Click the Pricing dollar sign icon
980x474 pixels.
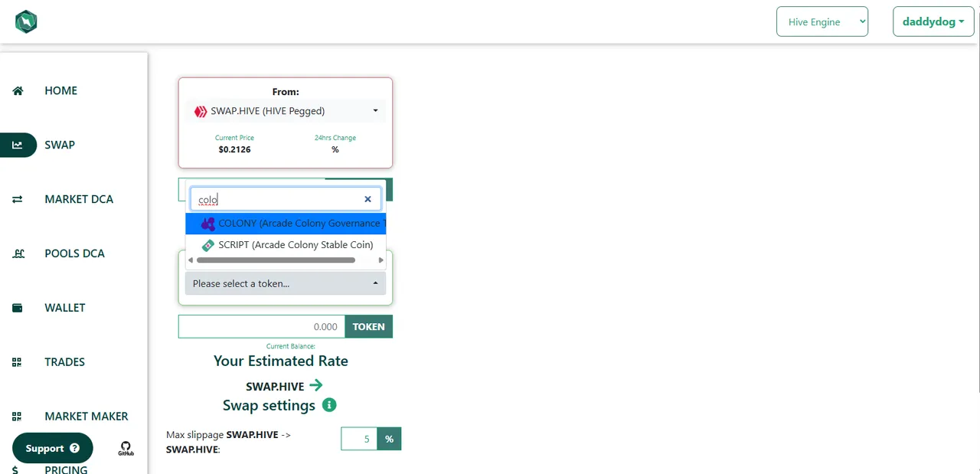click(x=16, y=469)
